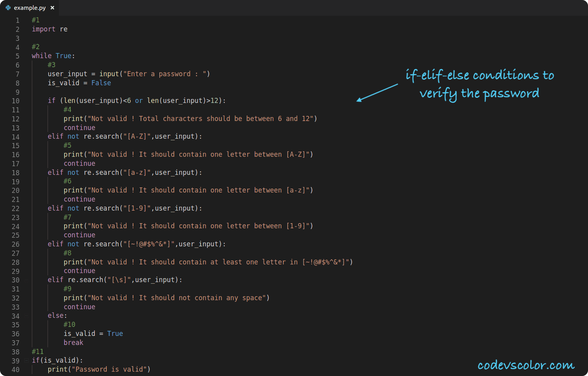Screen dimensions: 588x376
Task: Click the handwritten if-elif-else annotation text
Action: [479, 84]
